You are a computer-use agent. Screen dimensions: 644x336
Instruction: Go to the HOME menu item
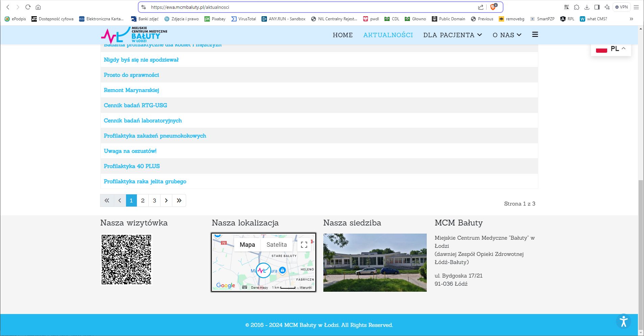pos(343,35)
